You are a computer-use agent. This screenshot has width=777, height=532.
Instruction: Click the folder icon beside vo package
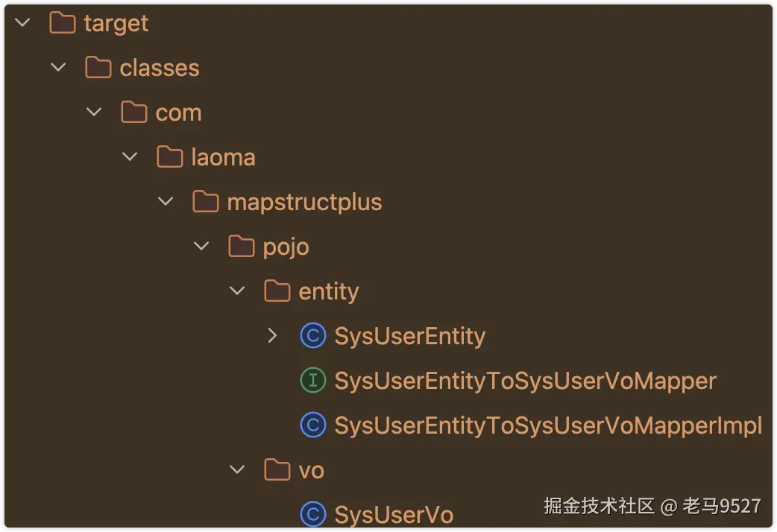pyautogui.click(x=277, y=469)
